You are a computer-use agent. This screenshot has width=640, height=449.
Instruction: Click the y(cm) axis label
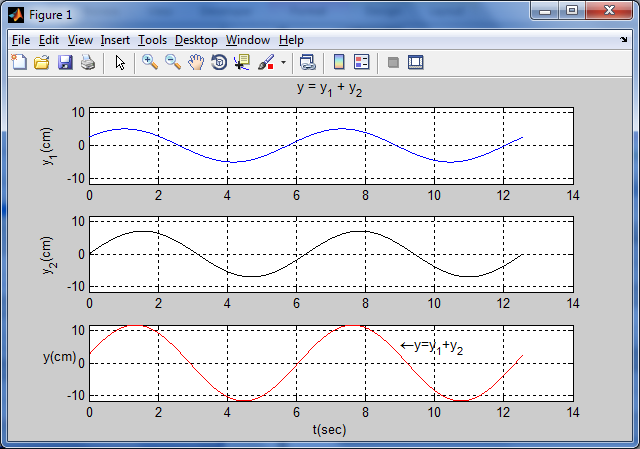click(60, 357)
